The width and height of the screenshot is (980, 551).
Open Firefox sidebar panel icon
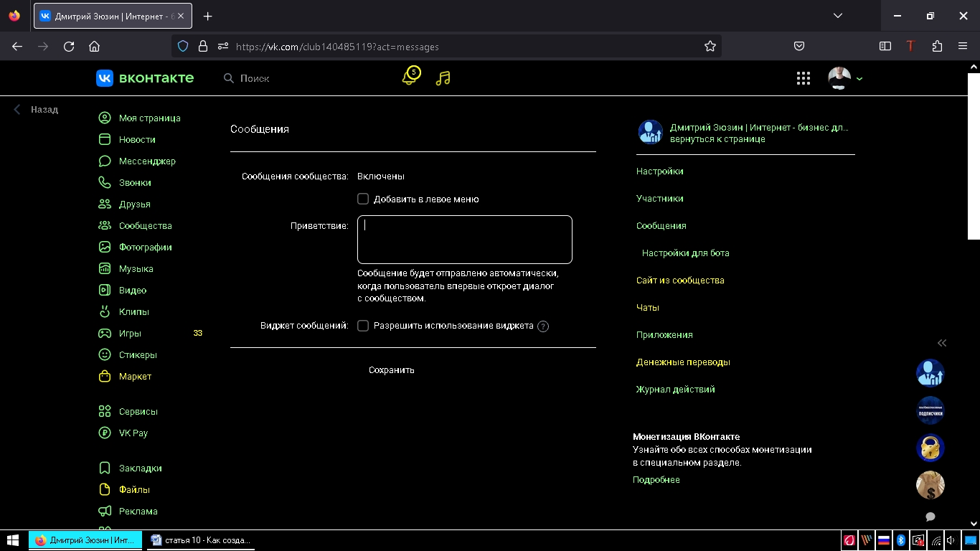point(885,46)
